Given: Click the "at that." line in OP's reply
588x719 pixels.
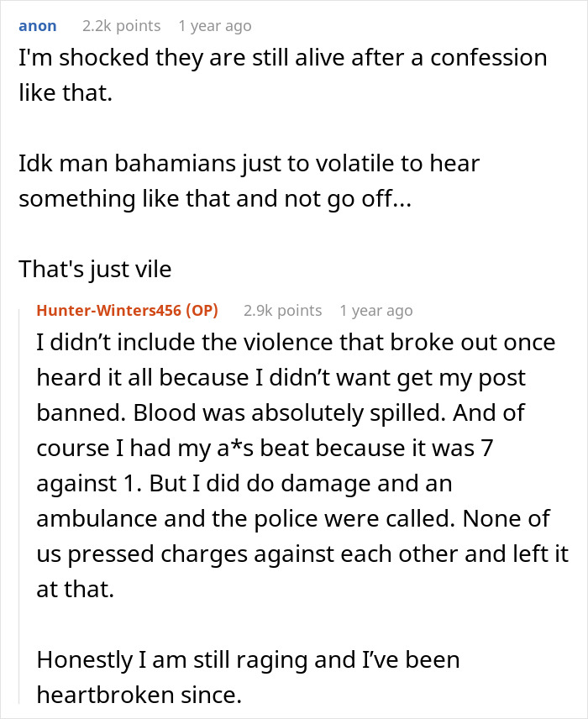Looking at the screenshot, I should coord(76,590).
